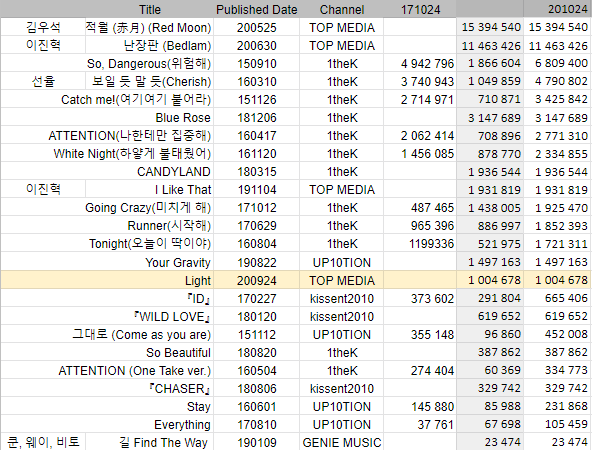This screenshot has width=592, height=450.
Task: Click the Tonight title cell
Action: pyautogui.click(x=107, y=243)
